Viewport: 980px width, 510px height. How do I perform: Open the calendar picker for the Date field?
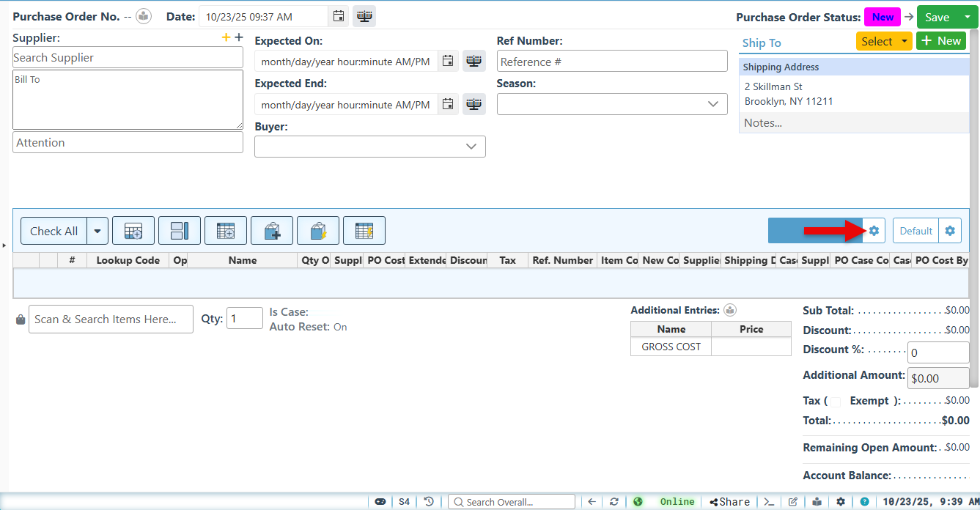338,16
